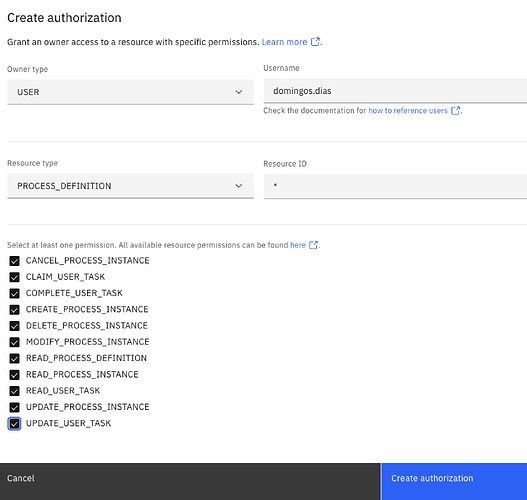Uncheck READ_PROCESS_INSTANCE permission
This screenshot has width=527, height=500.
tap(14, 375)
